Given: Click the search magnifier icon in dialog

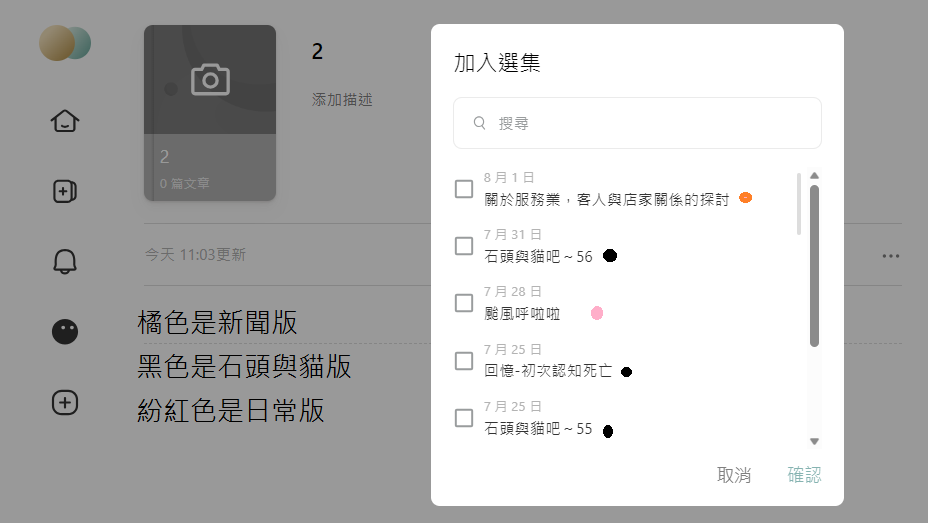Looking at the screenshot, I should click(x=479, y=123).
